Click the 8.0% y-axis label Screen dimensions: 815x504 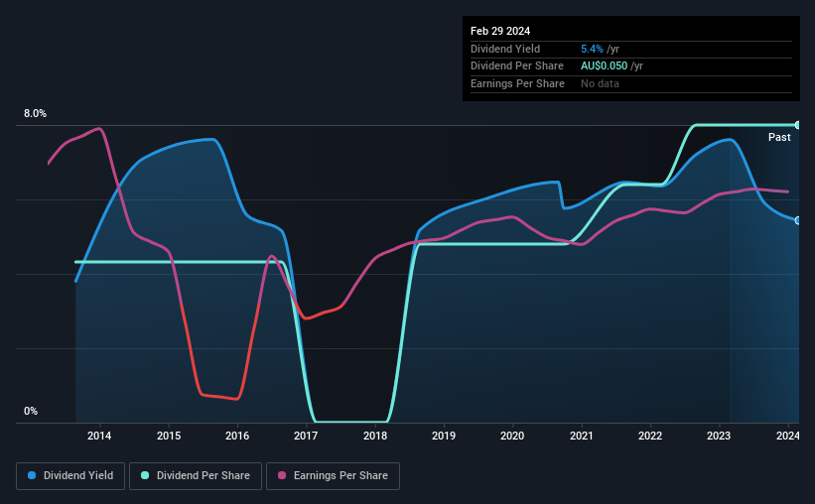point(36,113)
